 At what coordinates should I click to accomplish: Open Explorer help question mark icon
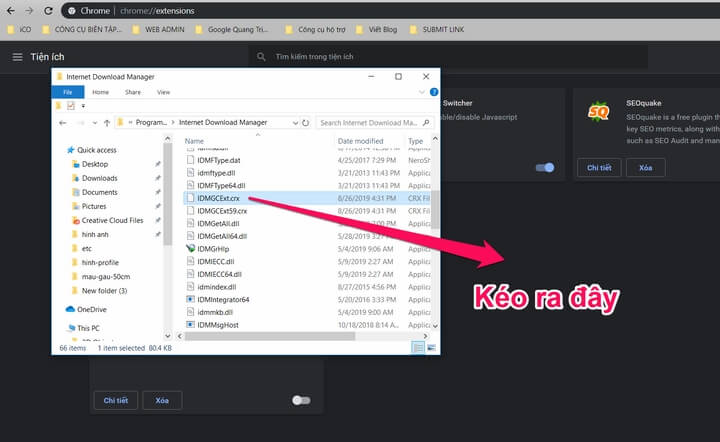tap(433, 92)
